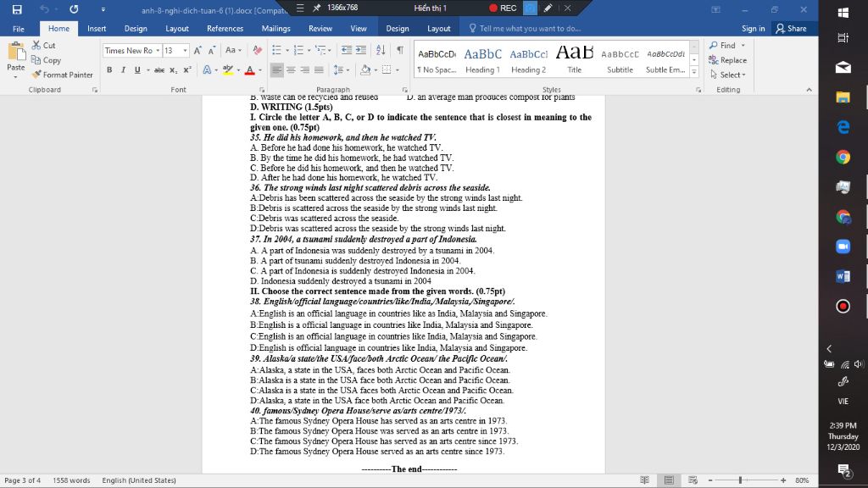Click the Redo/Repeat icon
Screen dimensions: 868x488
(74, 9)
